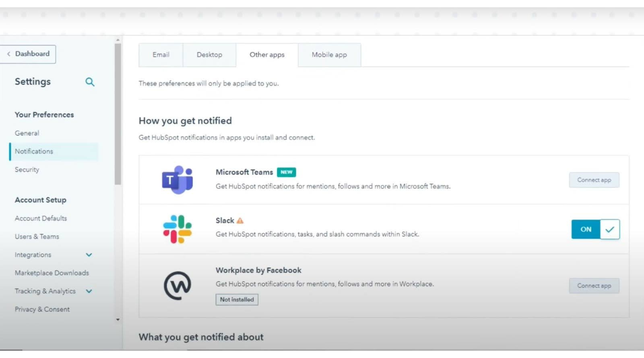Connect the Workplace by Facebook app
644x358 pixels.
(x=594, y=286)
